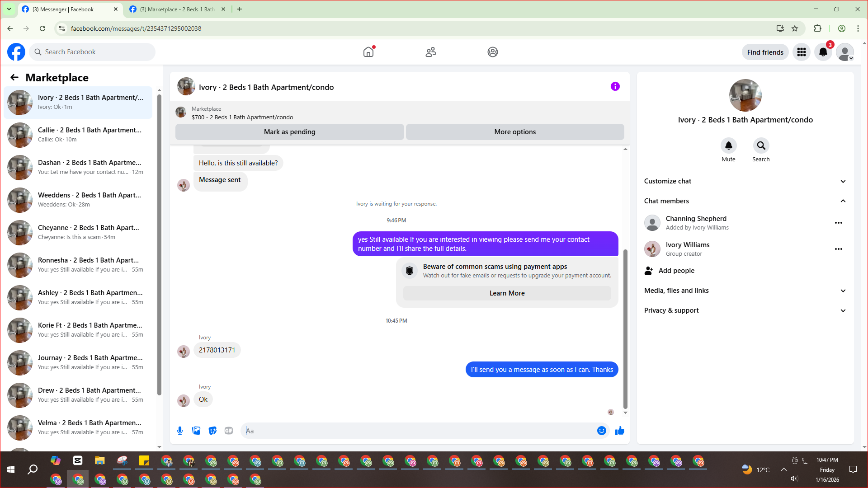The image size is (868, 488).
Task: Click the Mark as pending button
Action: click(289, 132)
